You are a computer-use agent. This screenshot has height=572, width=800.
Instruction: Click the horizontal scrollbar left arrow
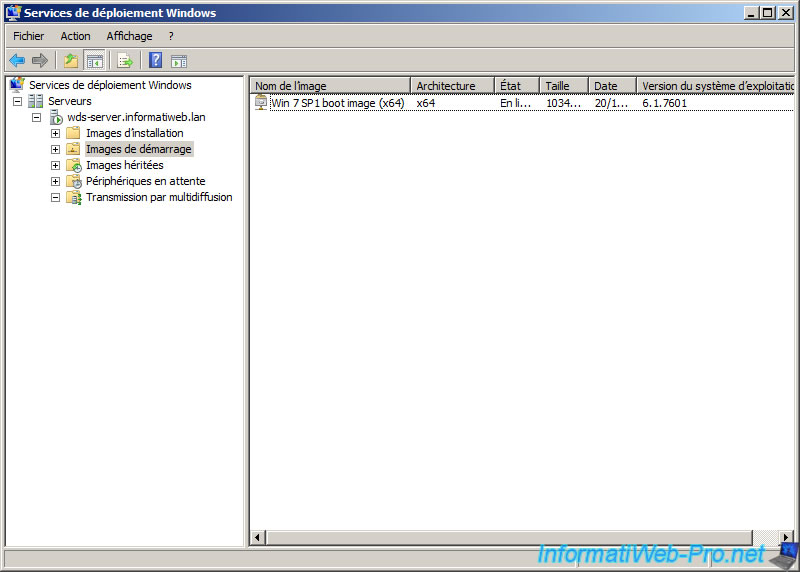tap(257, 537)
